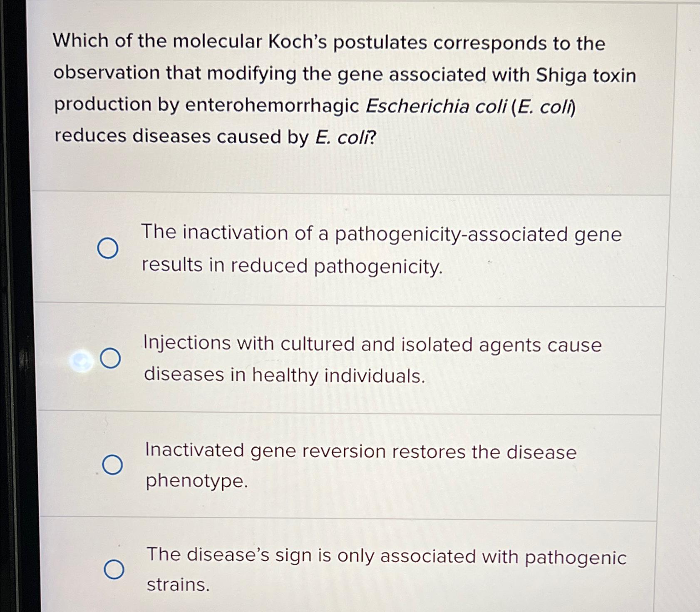
Task: Pick the disease's sign pathogenic strains radio button
Action: (114, 570)
